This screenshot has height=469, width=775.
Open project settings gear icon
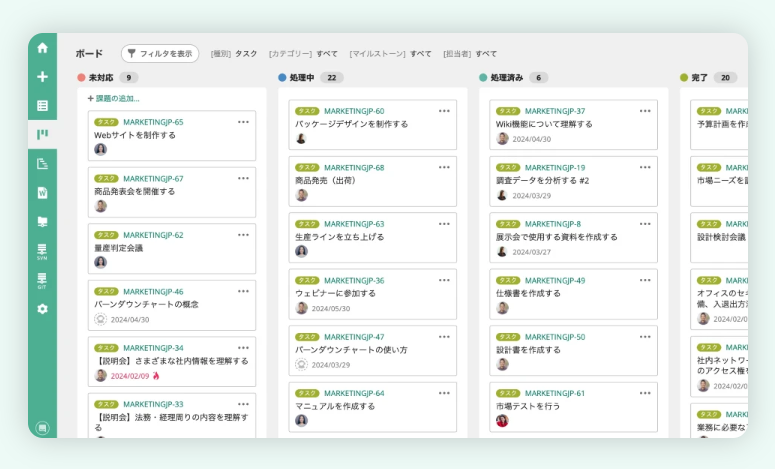point(43,309)
